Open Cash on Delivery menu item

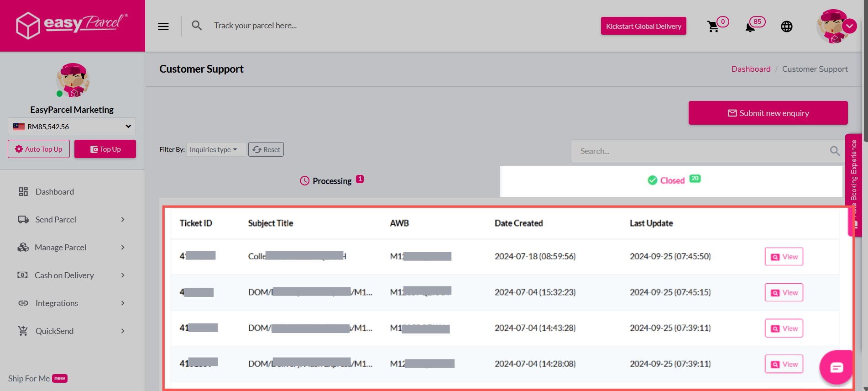tap(64, 275)
